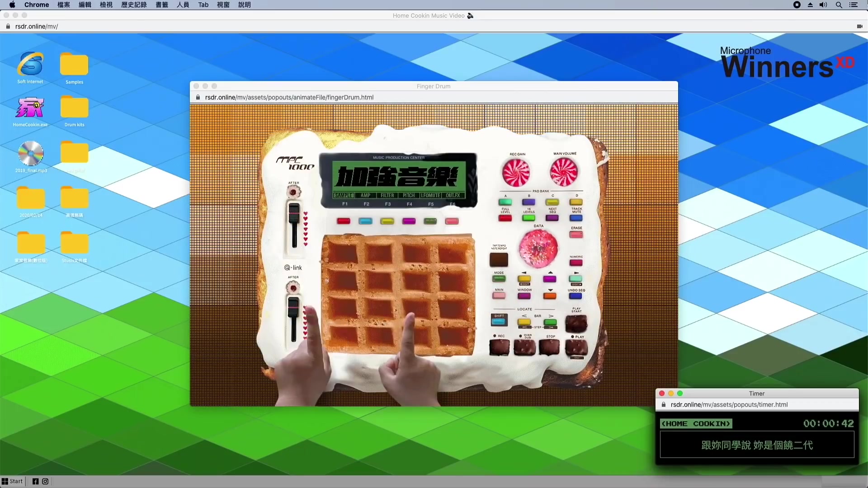Viewport: 868px width, 488px height.
Task: Click the DATA donut wheel
Action: pyautogui.click(x=538, y=249)
